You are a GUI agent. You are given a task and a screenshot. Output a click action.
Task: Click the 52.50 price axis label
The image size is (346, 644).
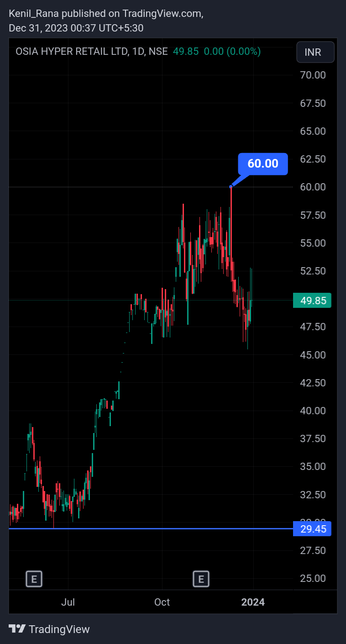coord(313,271)
